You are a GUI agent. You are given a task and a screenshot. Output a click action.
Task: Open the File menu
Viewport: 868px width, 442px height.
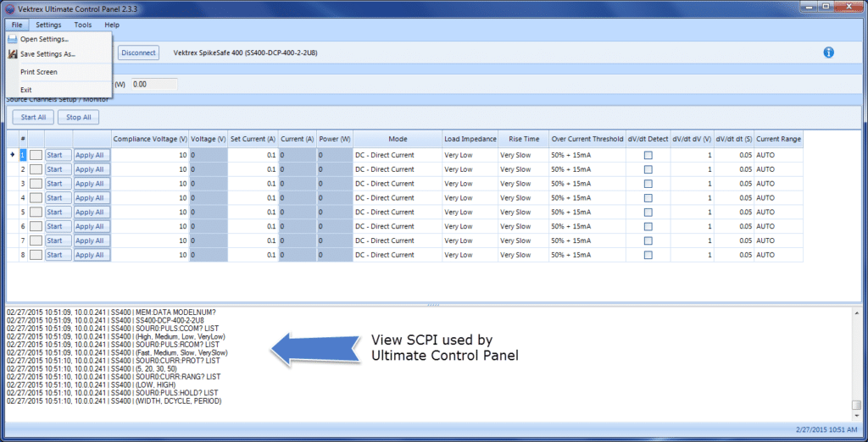[x=17, y=25]
